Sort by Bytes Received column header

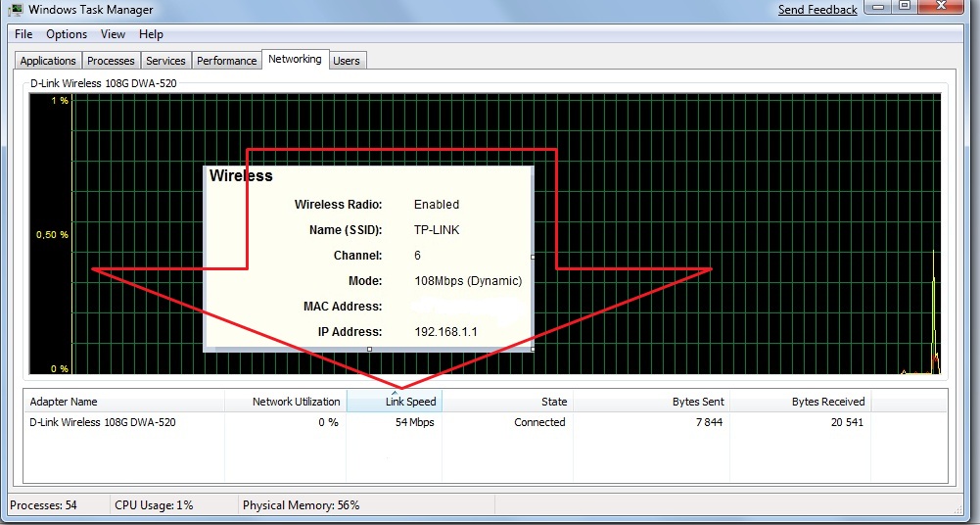(801, 402)
